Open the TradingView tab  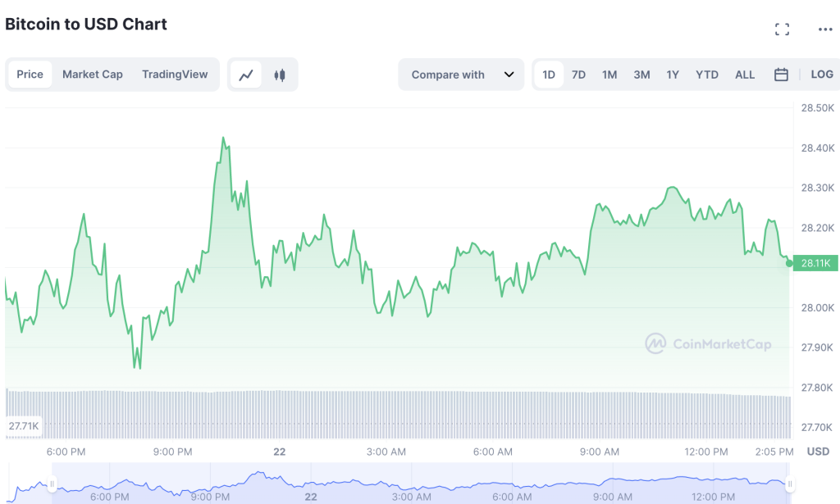[x=175, y=75]
